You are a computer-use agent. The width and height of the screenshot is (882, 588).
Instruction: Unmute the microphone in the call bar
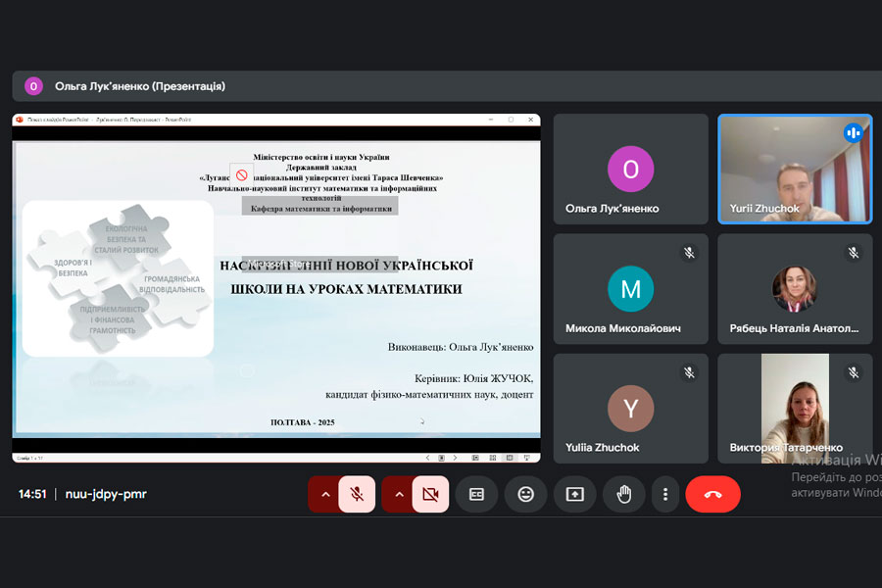click(x=357, y=494)
